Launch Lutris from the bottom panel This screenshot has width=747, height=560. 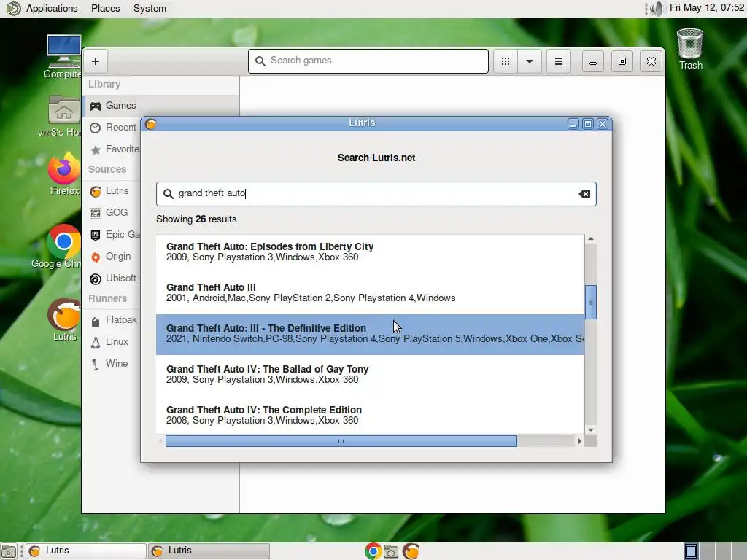click(x=411, y=551)
